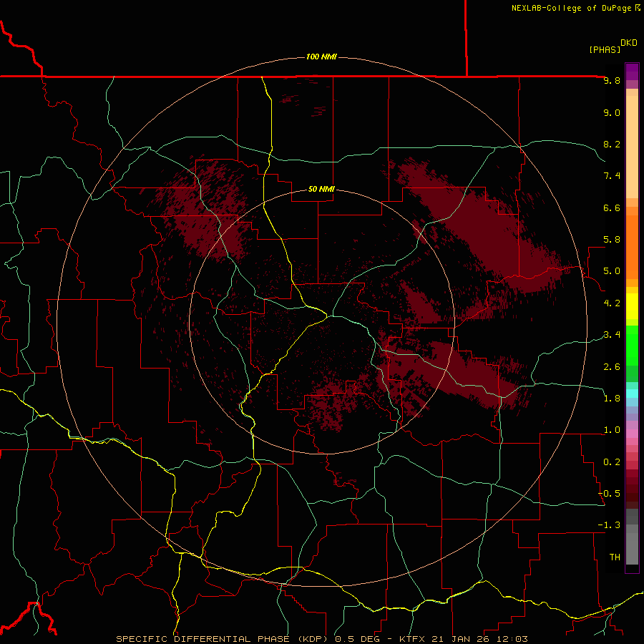Click the 7.4 value on the color scale

pos(612,176)
